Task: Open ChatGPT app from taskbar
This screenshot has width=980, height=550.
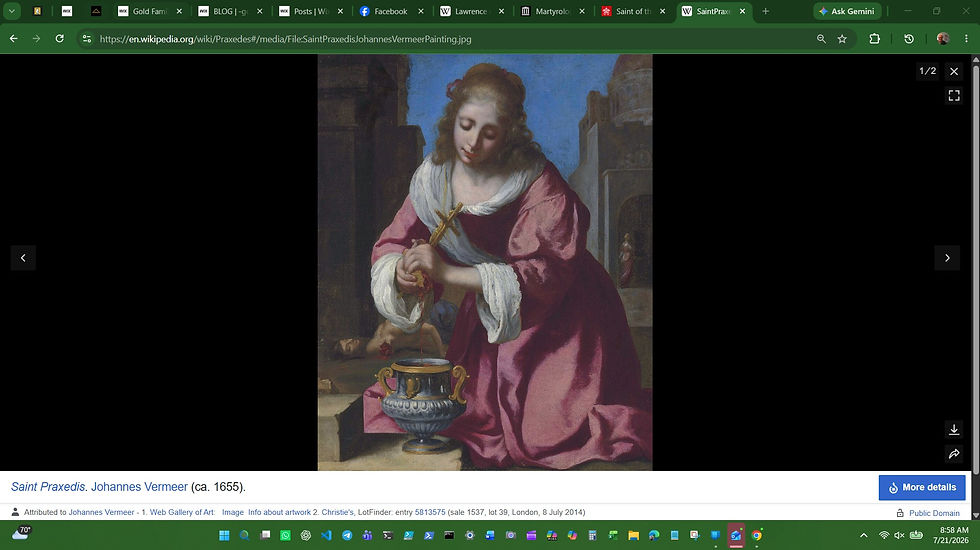Action: tap(306, 535)
